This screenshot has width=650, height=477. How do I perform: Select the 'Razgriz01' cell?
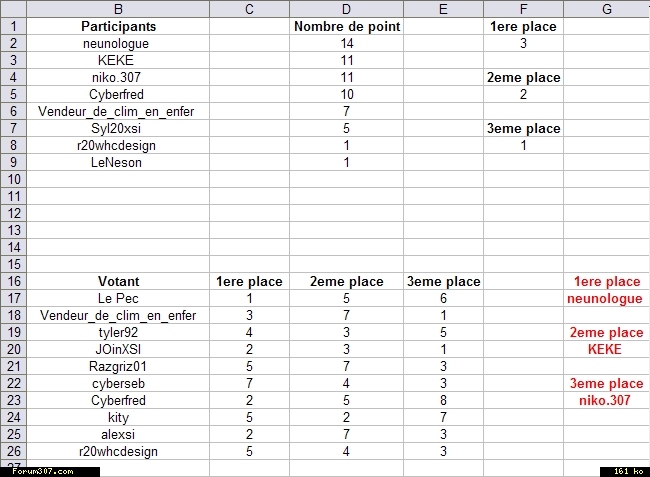tap(119, 366)
